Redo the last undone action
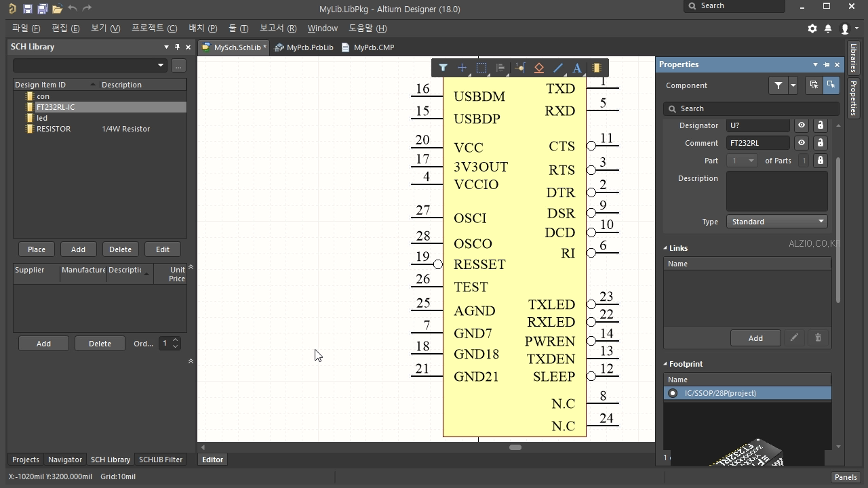The height and width of the screenshot is (488, 868). [x=87, y=9]
